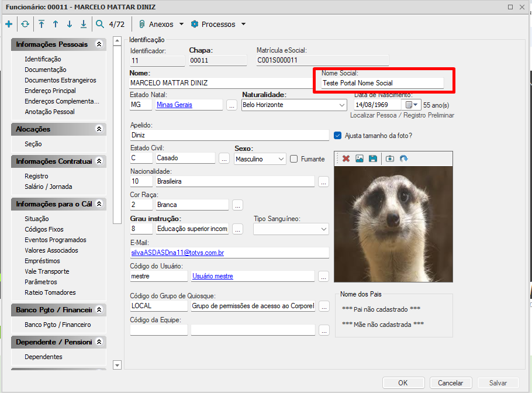Open Grau instrução lookup button
This screenshot has width=532, height=393.
point(237,229)
